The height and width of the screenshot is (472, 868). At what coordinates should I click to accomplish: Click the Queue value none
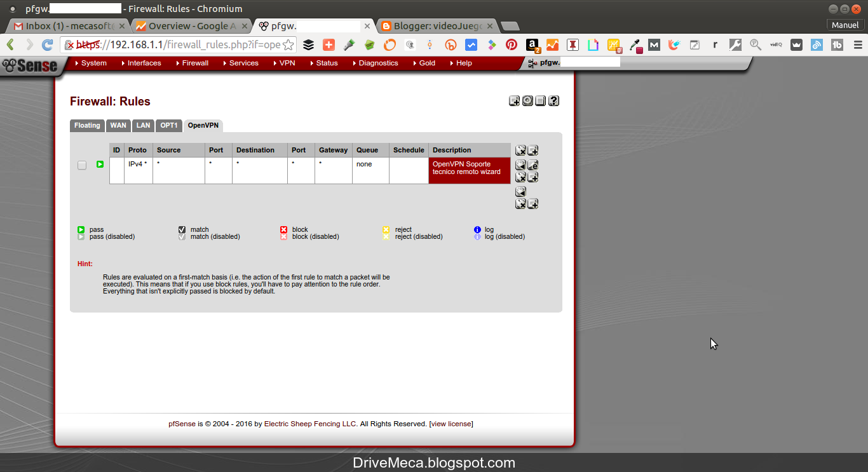tap(364, 164)
